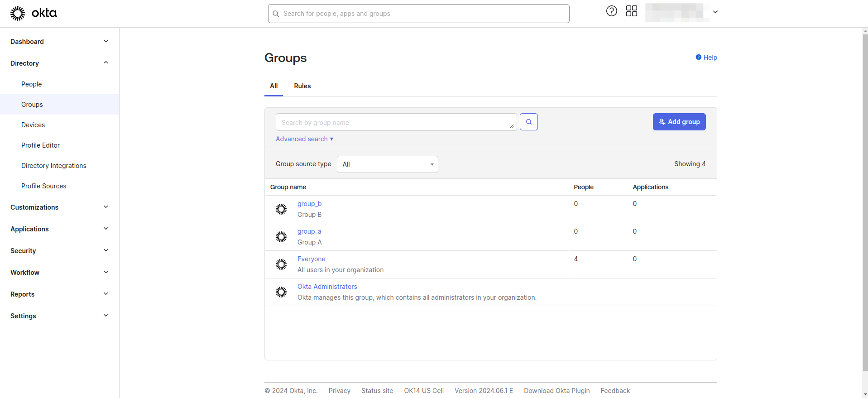868x398 pixels.
Task: Click the Showing 4 count text
Action: click(x=690, y=164)
